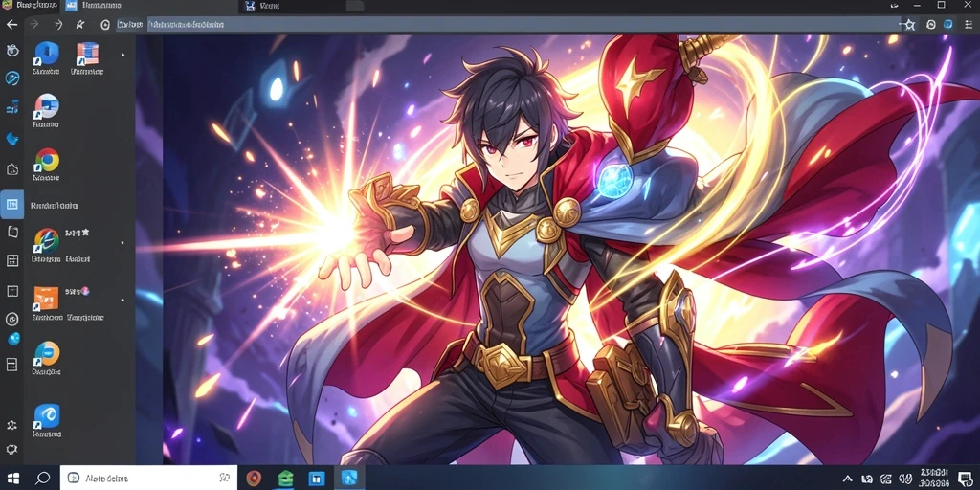Open the blue round shortcut atop the panel

(46, 54)
